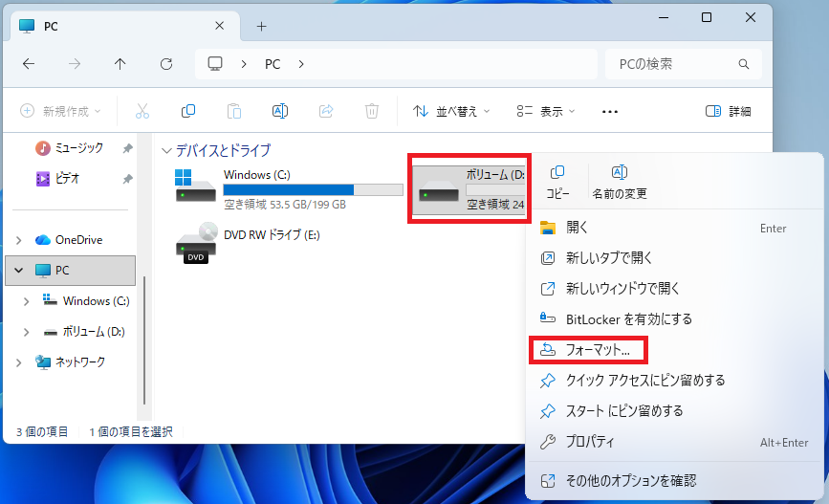Select the DVD RW ドライブ (E:) icon

pos(195,243)
